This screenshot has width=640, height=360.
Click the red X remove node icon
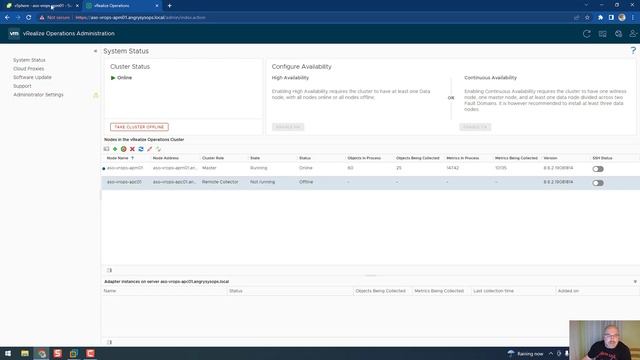(132, 149)
